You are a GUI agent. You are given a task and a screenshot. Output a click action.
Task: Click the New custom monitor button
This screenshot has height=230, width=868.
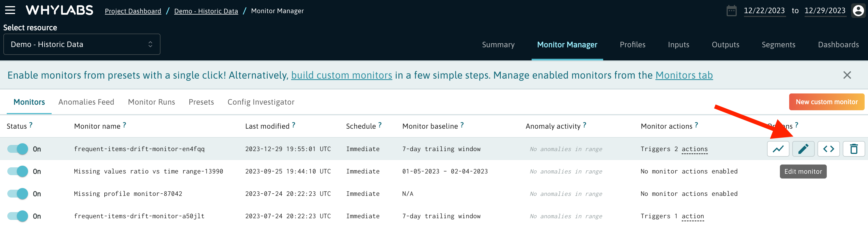(826, 102)
